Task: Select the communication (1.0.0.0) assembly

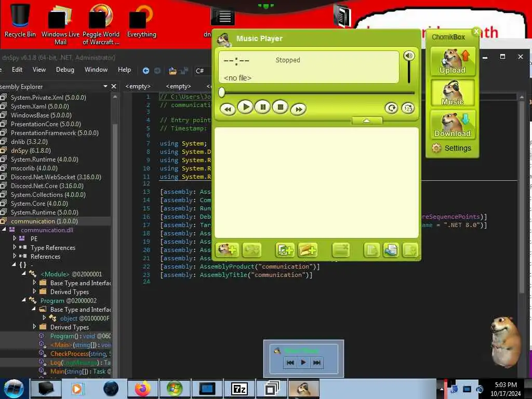Action: (x=44, y=221)
